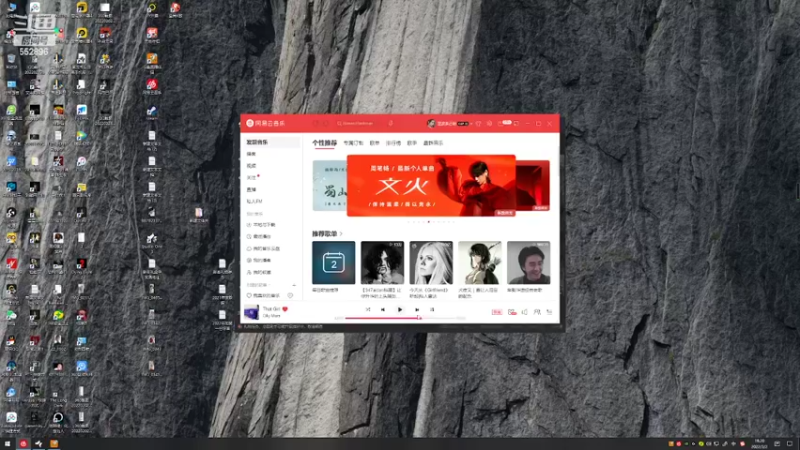
Task: Seek using the playback progress bar
Action: coord(400,318)
